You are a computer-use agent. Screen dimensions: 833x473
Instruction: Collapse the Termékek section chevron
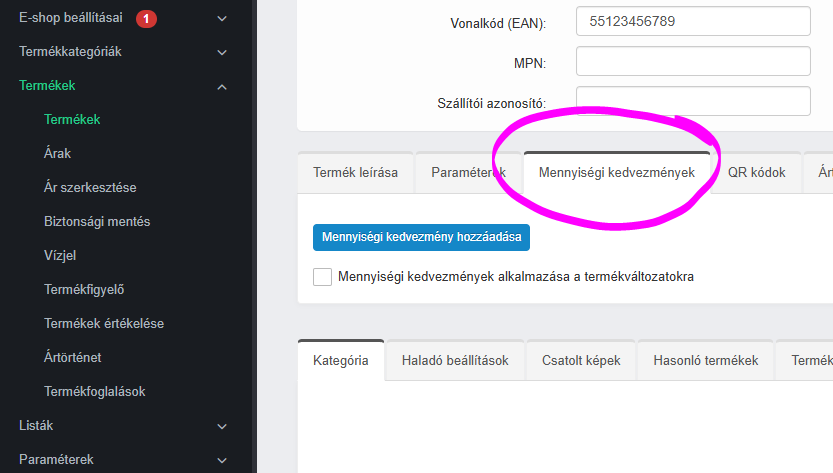pos(222,87)
